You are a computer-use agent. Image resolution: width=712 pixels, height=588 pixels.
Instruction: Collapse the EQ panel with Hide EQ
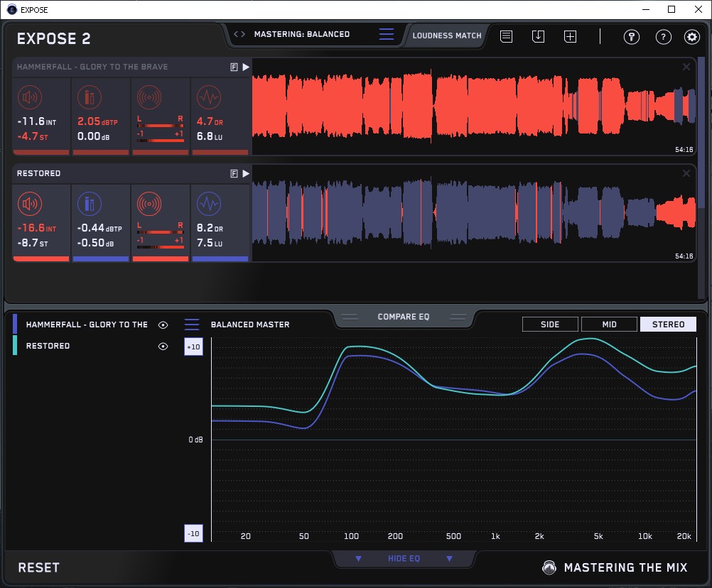click(x=404, y=559)
